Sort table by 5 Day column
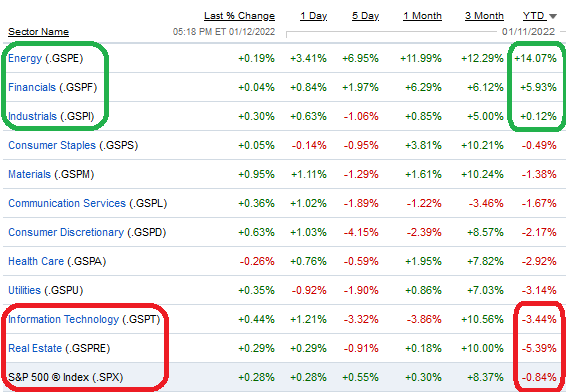 click(365, 16)
